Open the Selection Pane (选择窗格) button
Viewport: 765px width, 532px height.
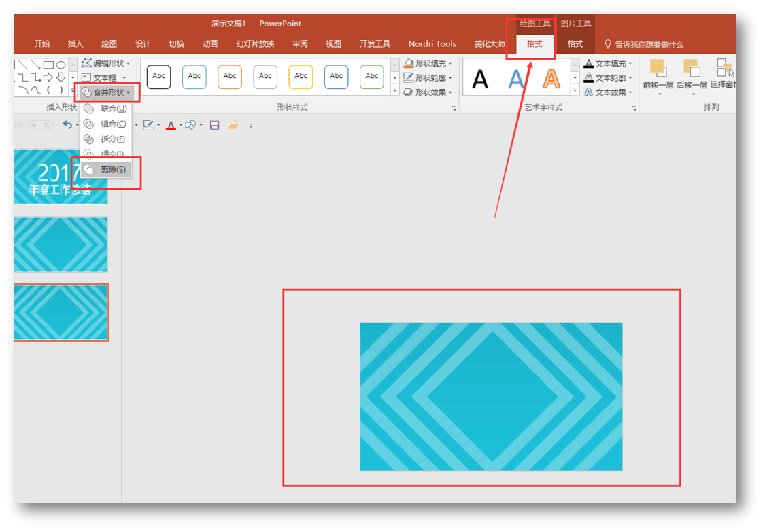tap(724, 74)
